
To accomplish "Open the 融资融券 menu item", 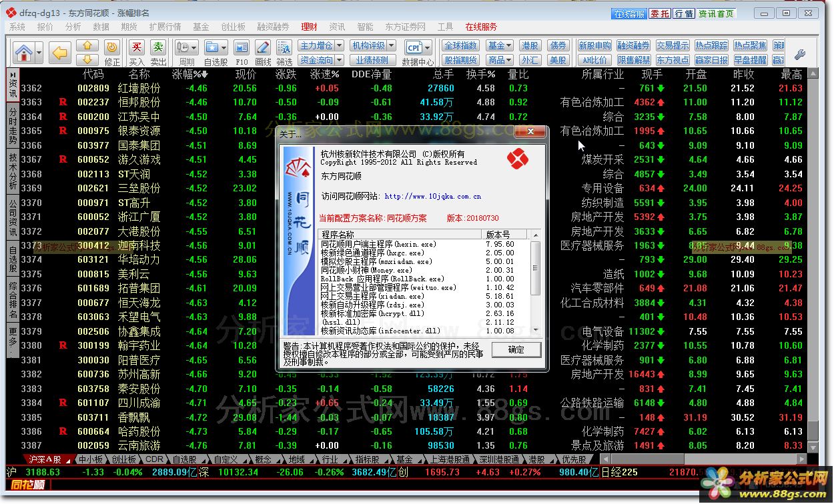I will coord(273,27).
